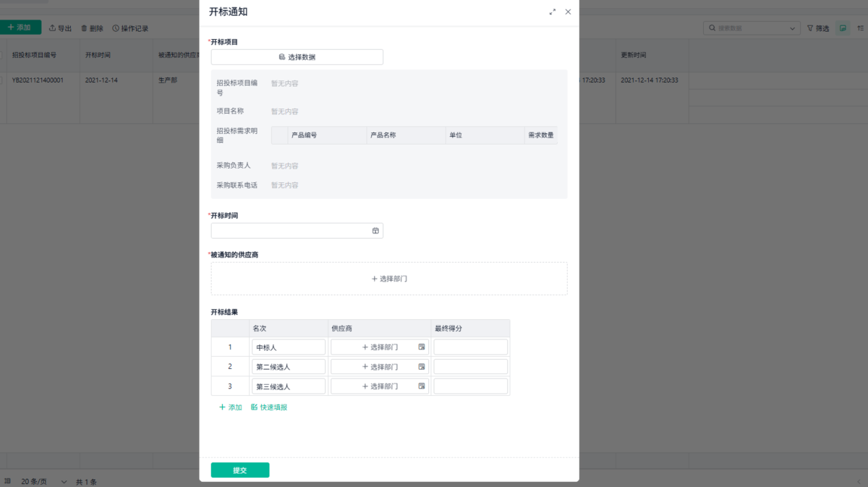Click the 招投标项目编号 column header
Image resolution: width=868 pixels, height=487 pixels.
pyautogui.click(x=43, y=55)
